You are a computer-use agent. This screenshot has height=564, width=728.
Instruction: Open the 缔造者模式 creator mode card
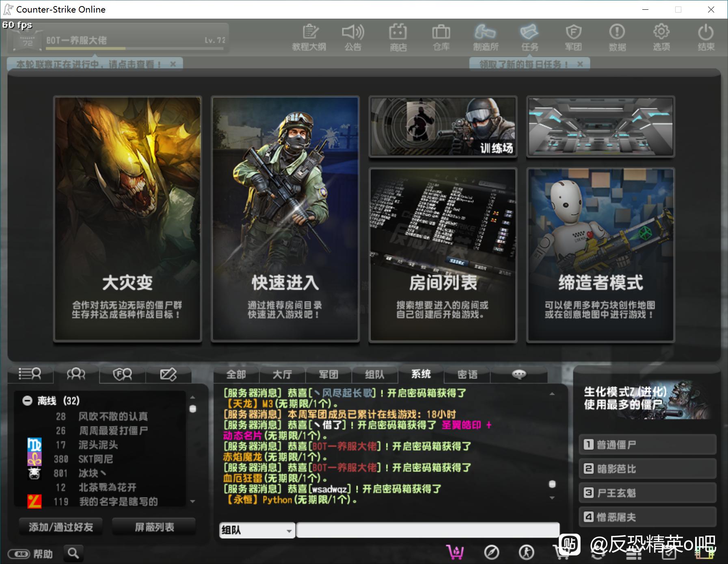(x=601, y=255)
